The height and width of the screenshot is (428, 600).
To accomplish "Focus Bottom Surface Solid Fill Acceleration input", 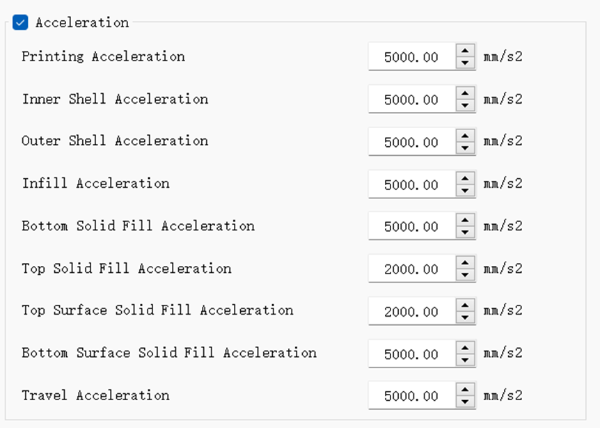I will tap(412, 353).
